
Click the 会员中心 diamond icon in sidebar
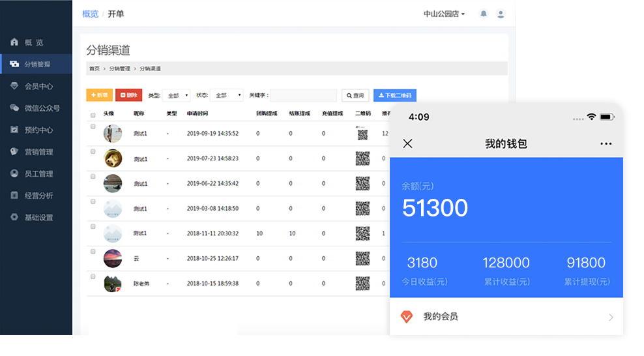pyautogui.click(x=14, y=86)
